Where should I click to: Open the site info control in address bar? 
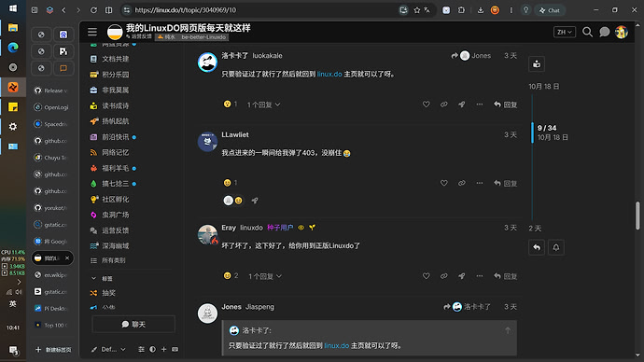[127, 10]
